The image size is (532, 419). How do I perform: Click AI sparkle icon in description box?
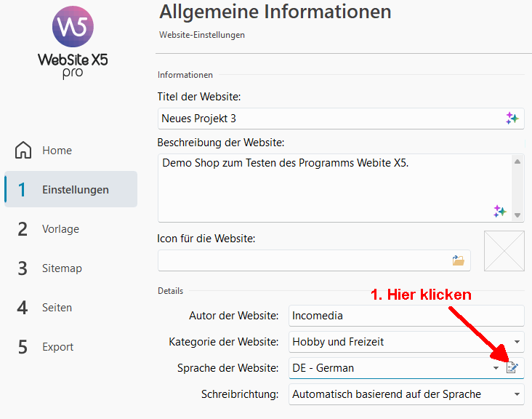pyautogui.click(x=499, y=211)
